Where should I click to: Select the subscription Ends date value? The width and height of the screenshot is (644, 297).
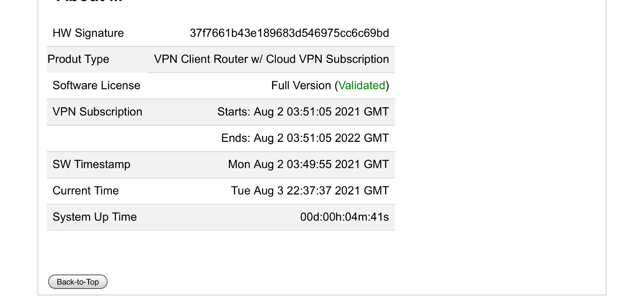(x=305, y=138)
